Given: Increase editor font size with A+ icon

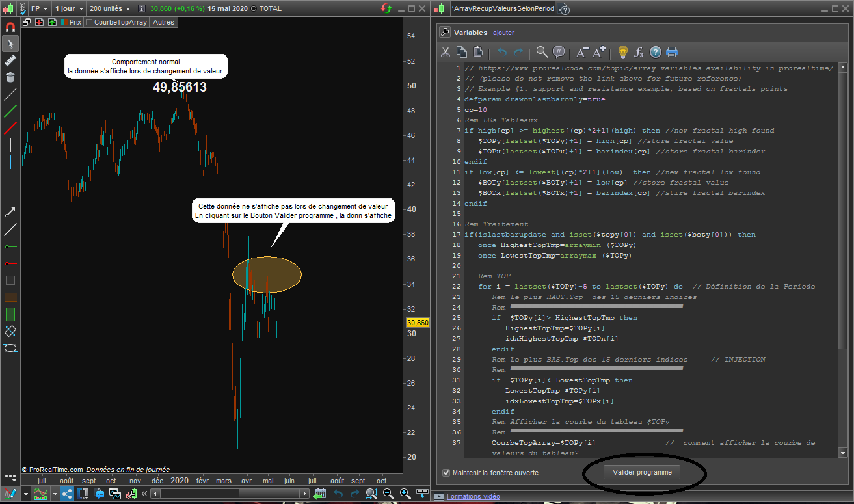Looking at the screenshot, I should tap(599, 52).
